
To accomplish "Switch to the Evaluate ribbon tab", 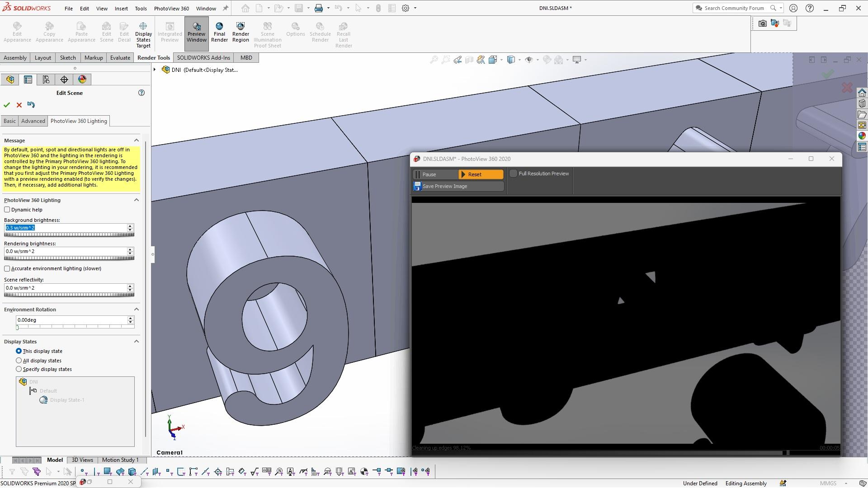I will tap(120, 58).
